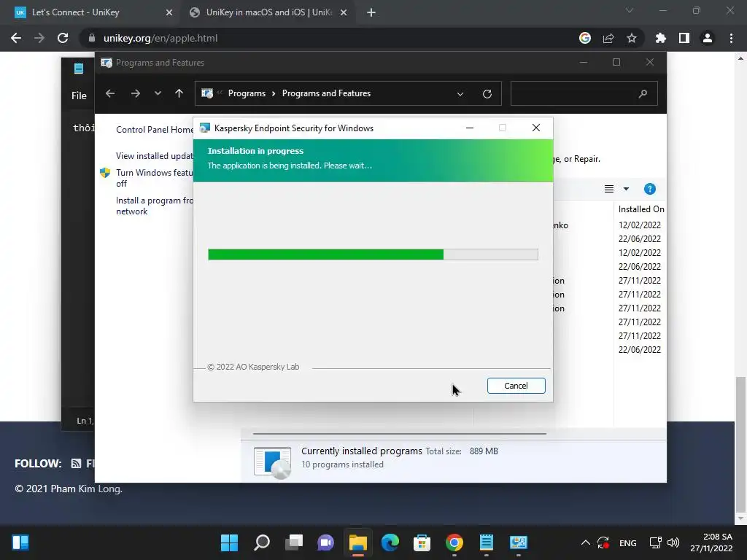Close the Let's Connect - UniKey tab
The image size is (747, 560).
click(x=169, y=13)
